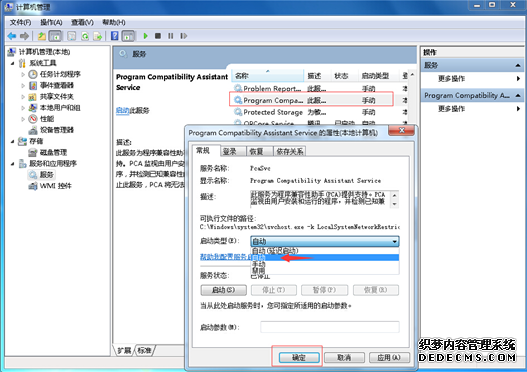Close the service properties dialog
The width and height of the screenshot is (527, 372).
401,130
